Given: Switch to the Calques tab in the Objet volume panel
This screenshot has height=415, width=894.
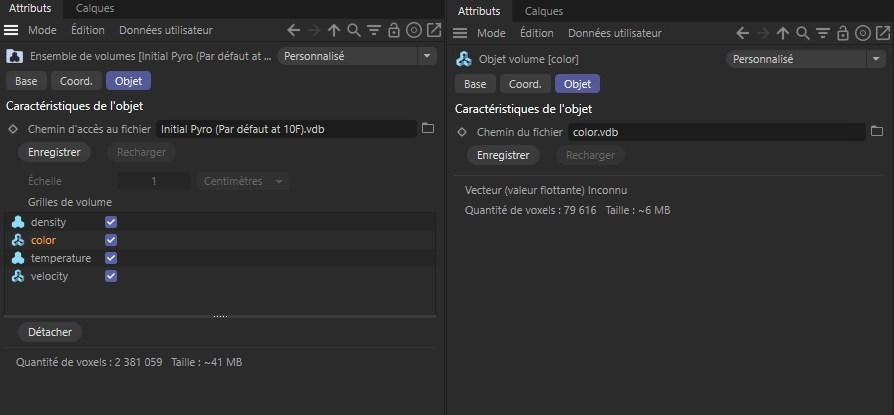Looking at the screenshot, I should [x=543, y=11].
